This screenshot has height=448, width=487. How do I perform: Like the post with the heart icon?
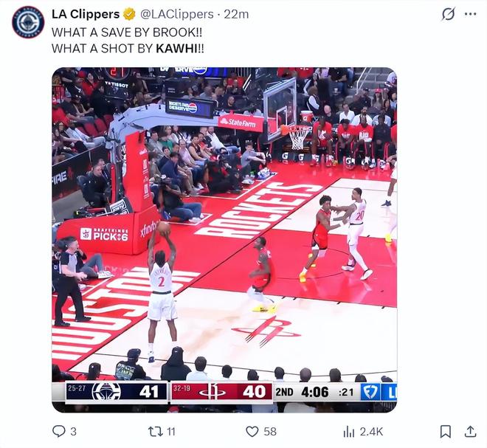pos(252,432)
